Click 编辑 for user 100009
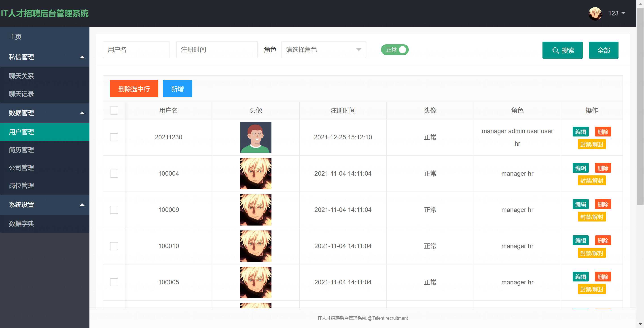Screen dimensions: 644x328 coord(580,204)
